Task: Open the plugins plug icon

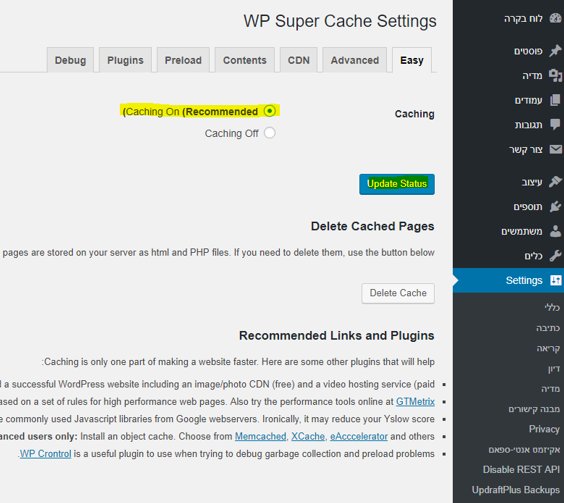Action: (x=555, y=207)
